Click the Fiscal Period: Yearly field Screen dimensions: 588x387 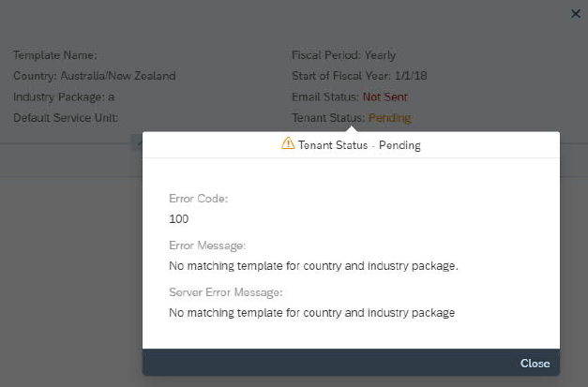pos(343,55)
